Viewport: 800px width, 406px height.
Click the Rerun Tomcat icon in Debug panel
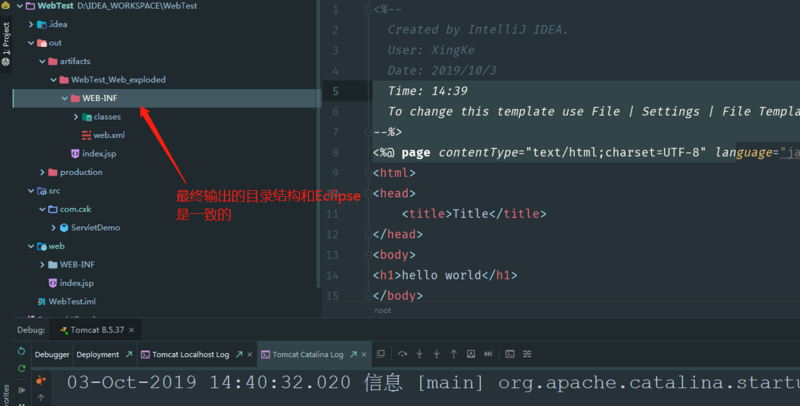[21, 351]
